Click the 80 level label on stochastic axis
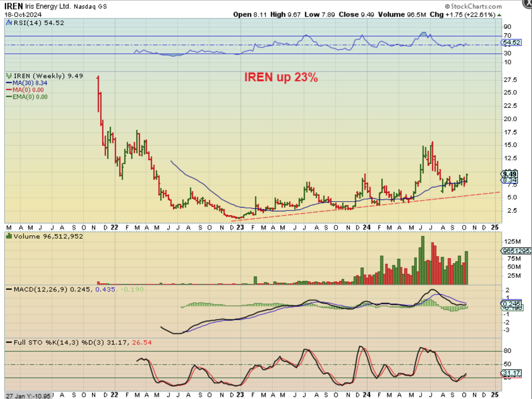The height and width of the screenshot is (399, 532). (x=507, y=351)
